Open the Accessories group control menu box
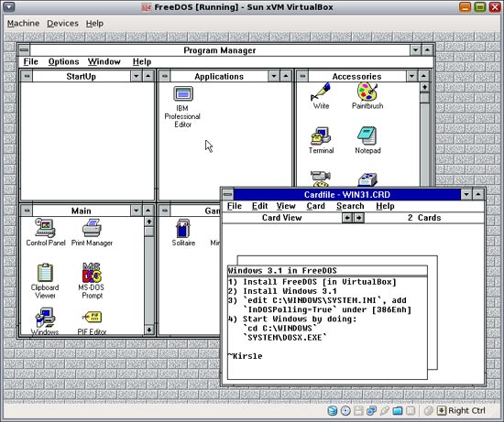This screenshot has height=422, width=504. [302, 76]
